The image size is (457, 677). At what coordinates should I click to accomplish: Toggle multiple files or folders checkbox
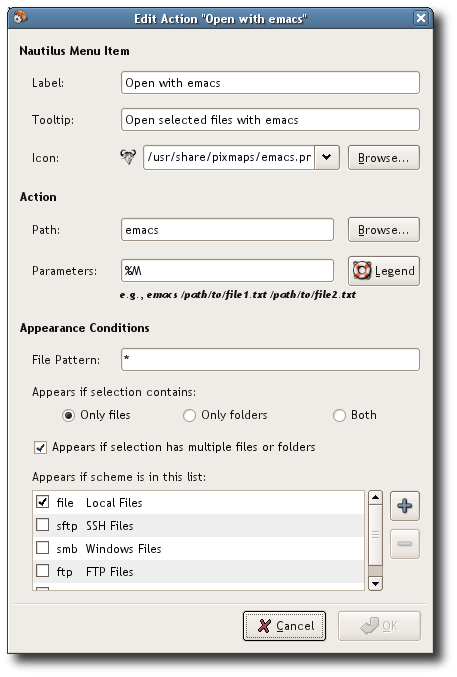tap(41, 447)
